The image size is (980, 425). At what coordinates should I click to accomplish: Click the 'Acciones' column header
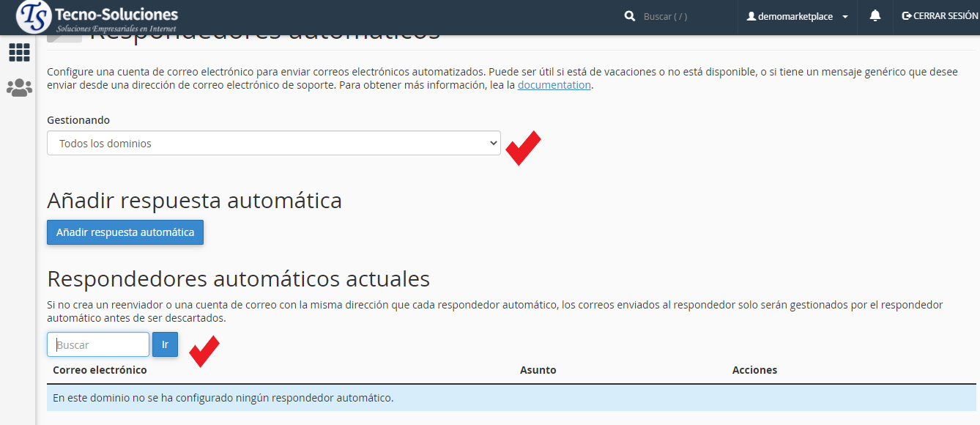coord(754,370)
